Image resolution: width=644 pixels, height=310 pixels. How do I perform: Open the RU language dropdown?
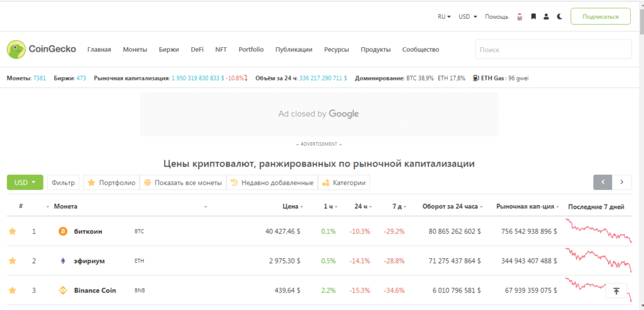point(445,17)
